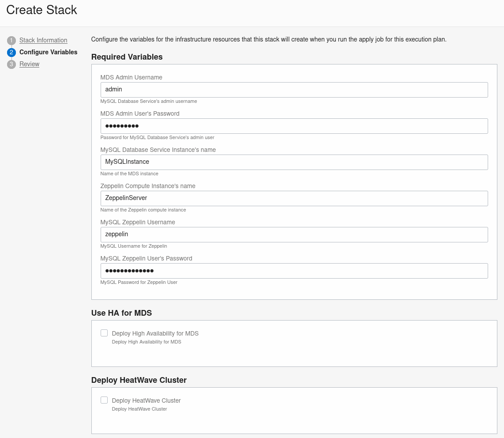
Task: Click the Create Stack page title
Action: 41,10
